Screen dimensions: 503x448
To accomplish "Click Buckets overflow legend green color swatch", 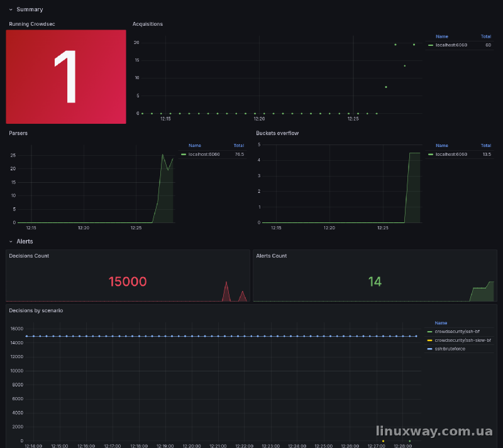I will pyautogui.click(x=431, y=154).
